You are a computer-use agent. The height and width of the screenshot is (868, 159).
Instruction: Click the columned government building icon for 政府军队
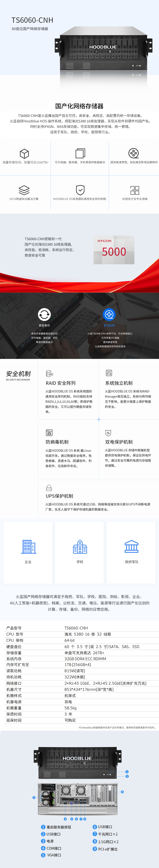point(131,547)
